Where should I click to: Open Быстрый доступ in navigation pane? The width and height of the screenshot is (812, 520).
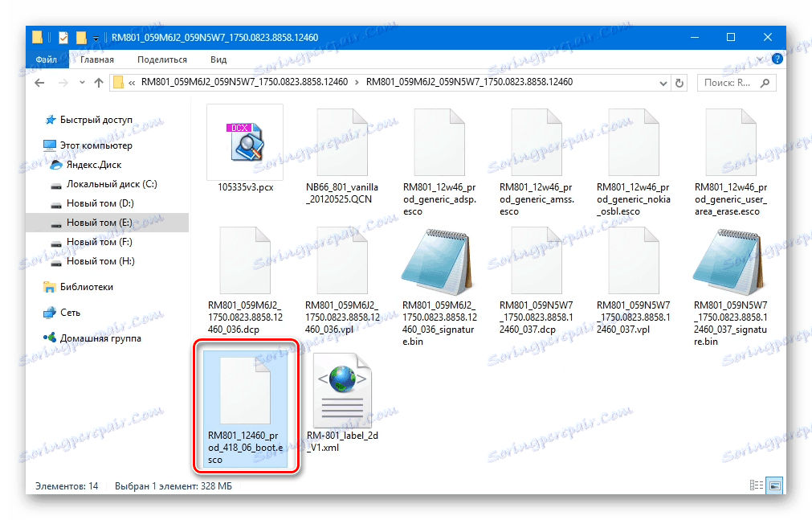[96, 120]
